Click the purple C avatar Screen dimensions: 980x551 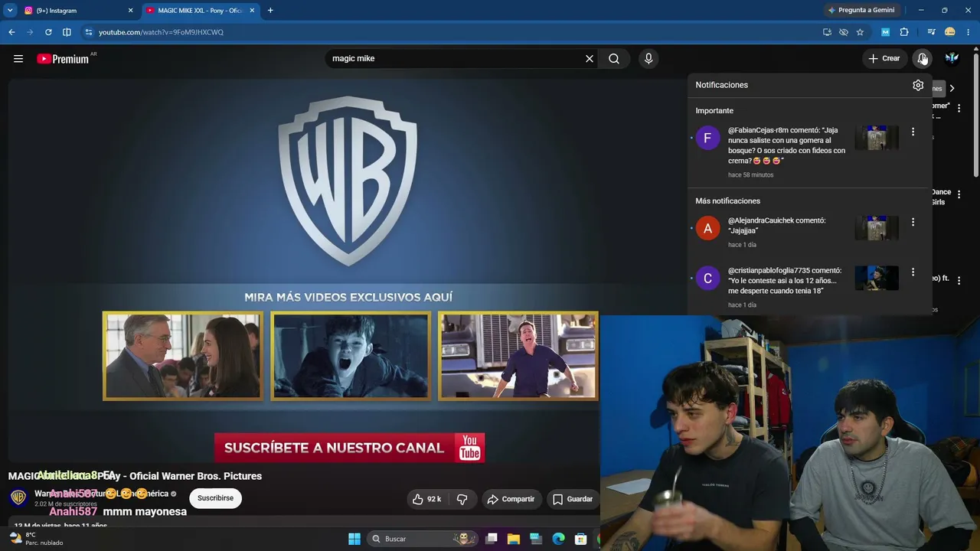point(707,278)
